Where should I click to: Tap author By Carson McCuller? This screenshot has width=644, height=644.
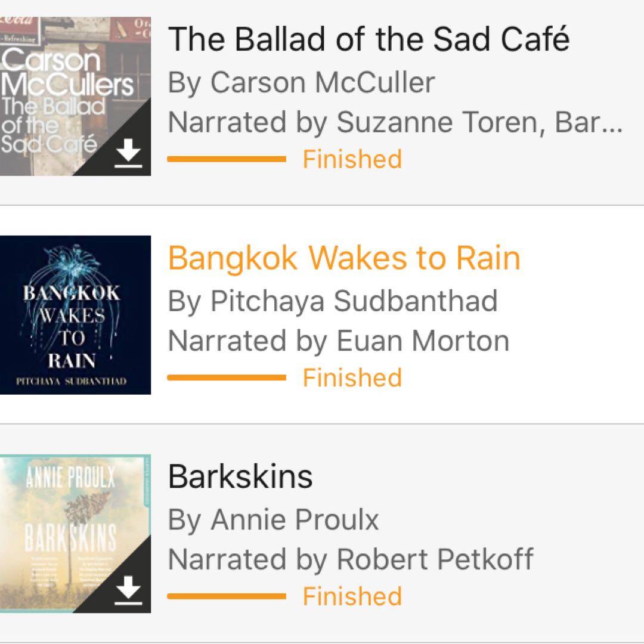[x=301, y=82]
